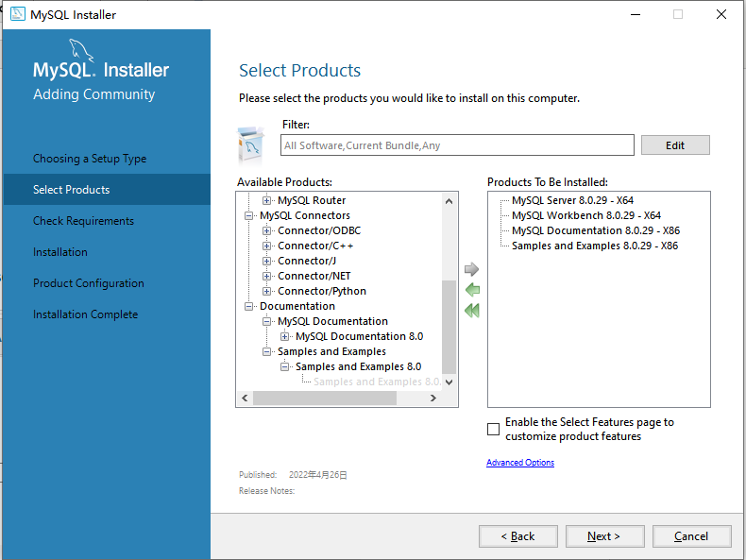Click the MySQL dolphin logo in sidebar
The image size is (746, 560).
(81, 51)
